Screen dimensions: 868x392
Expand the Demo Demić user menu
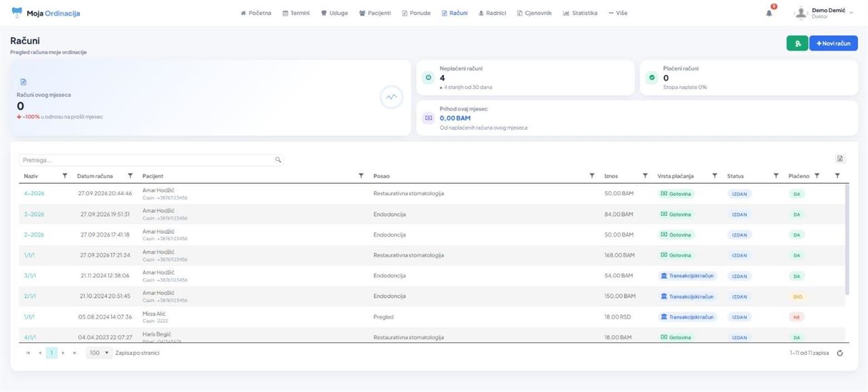823,13
